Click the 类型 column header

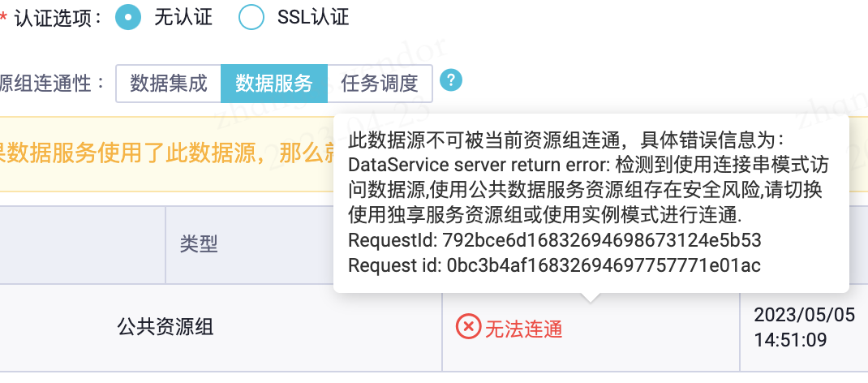tap(199, 243)
